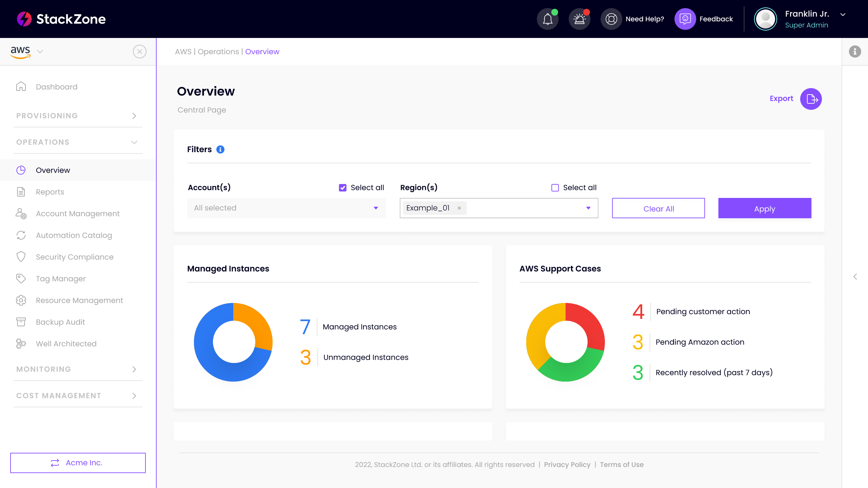The width and height of the screenshot is (868, 488).
Task: Click the Filters info icon
Action: 220,149
